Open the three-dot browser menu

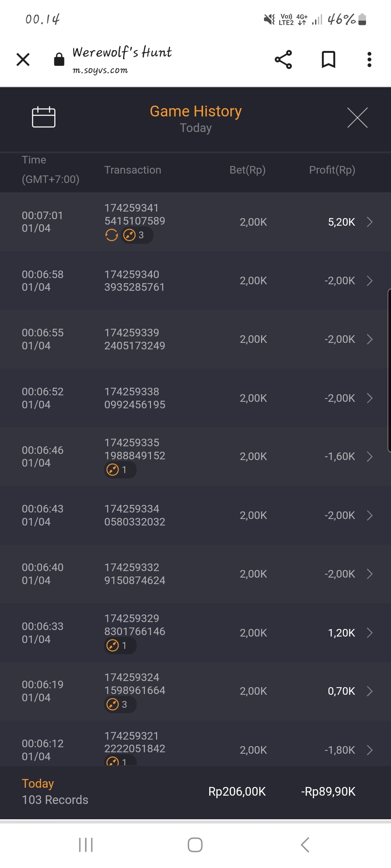[x=369, y=60]
